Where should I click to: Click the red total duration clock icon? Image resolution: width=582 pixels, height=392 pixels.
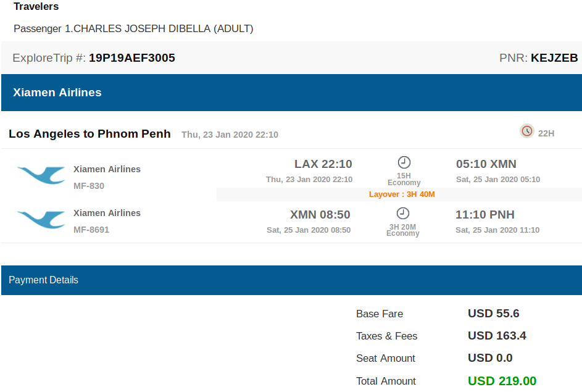[x=526, y=131]
